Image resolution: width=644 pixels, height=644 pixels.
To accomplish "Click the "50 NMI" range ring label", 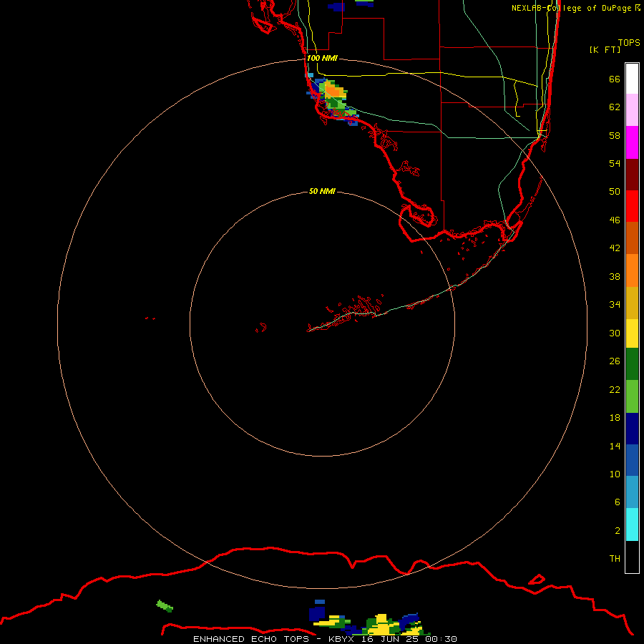I will point(322,191).
